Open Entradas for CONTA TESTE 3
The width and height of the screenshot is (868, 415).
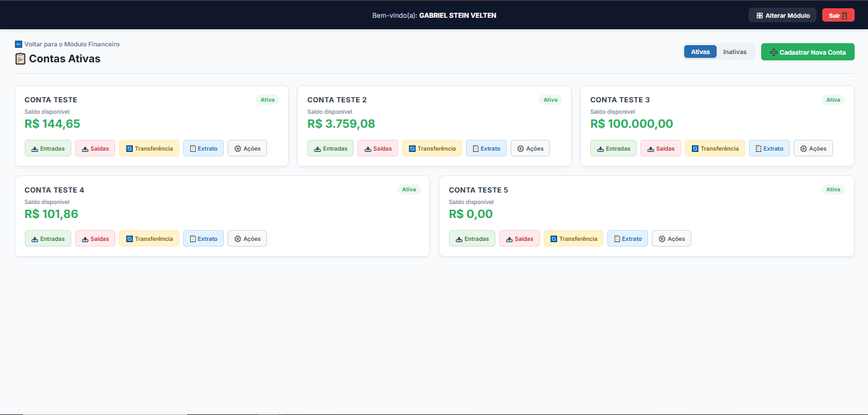[614, 148]
